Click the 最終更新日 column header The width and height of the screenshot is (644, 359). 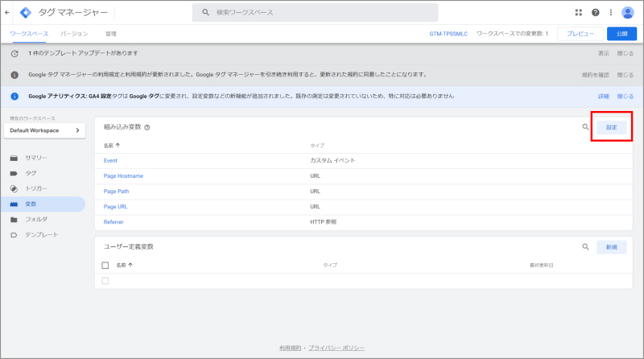tap(541, 266)
